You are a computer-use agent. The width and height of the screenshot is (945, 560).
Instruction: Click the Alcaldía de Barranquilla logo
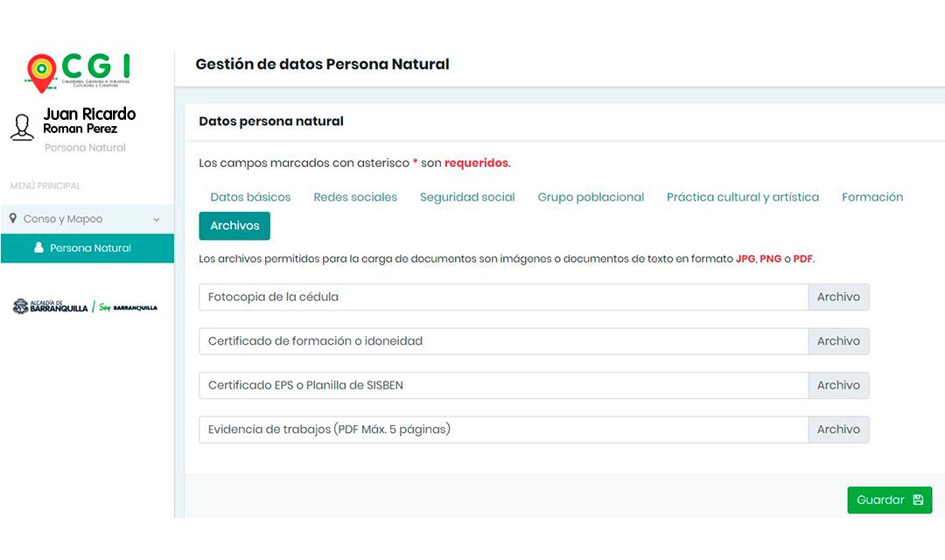[51, 306]
